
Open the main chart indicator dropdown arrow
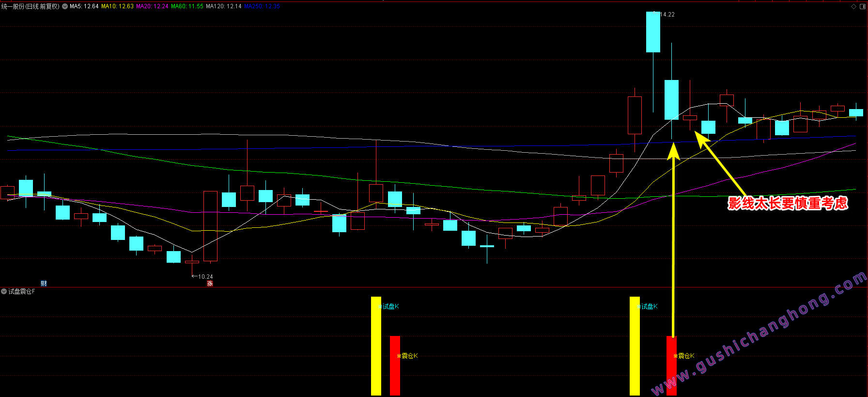click(65, 6)
